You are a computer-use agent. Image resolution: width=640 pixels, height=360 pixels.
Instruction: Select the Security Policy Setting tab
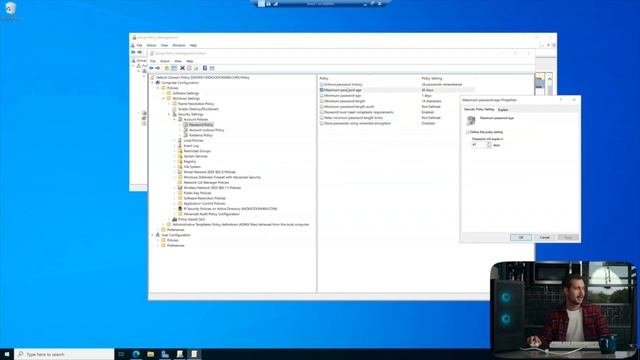[479, 109]
